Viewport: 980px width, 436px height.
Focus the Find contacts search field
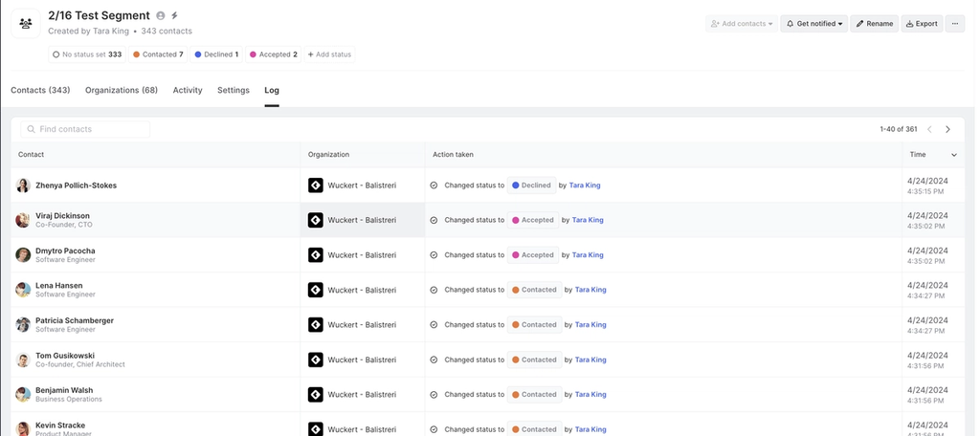pos(85,129)
